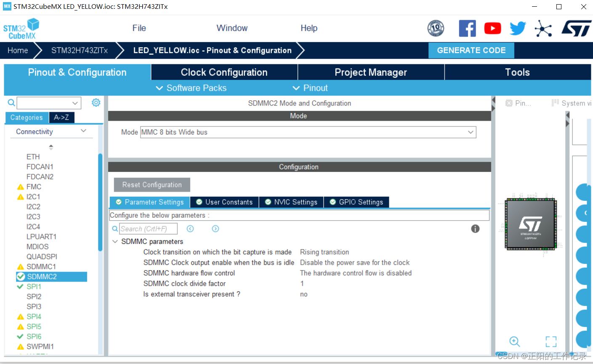
Task: Open the peripheral search combo box arrow
Action: (75, 103)
